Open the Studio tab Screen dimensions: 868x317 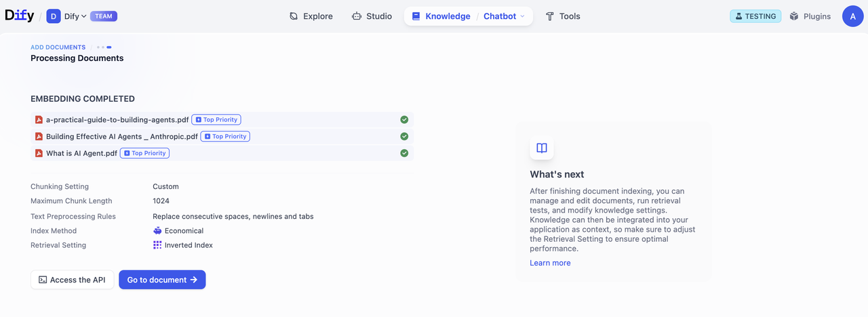point(372,16)
